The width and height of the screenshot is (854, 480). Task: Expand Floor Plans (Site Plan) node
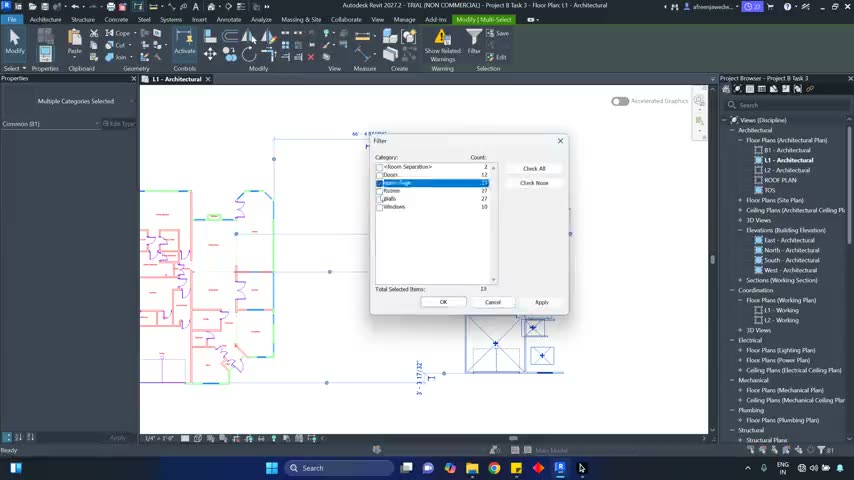pos(740,200)
